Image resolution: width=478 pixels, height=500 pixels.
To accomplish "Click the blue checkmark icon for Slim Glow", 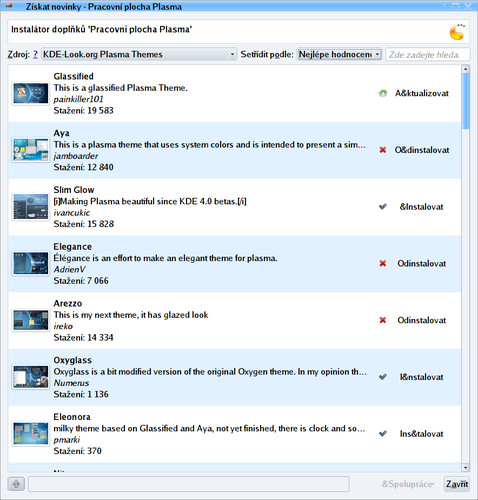I will (x=383, y=207).
